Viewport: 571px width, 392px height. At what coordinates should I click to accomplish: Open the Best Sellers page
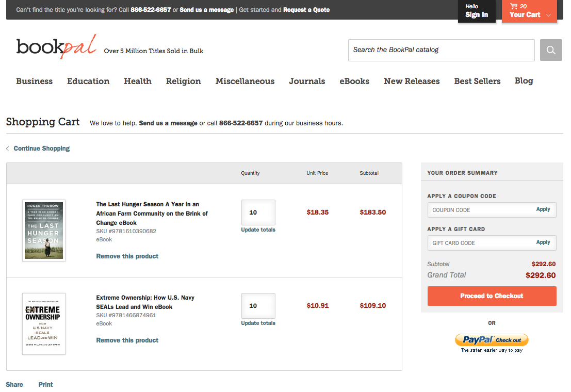pos(478,81)
